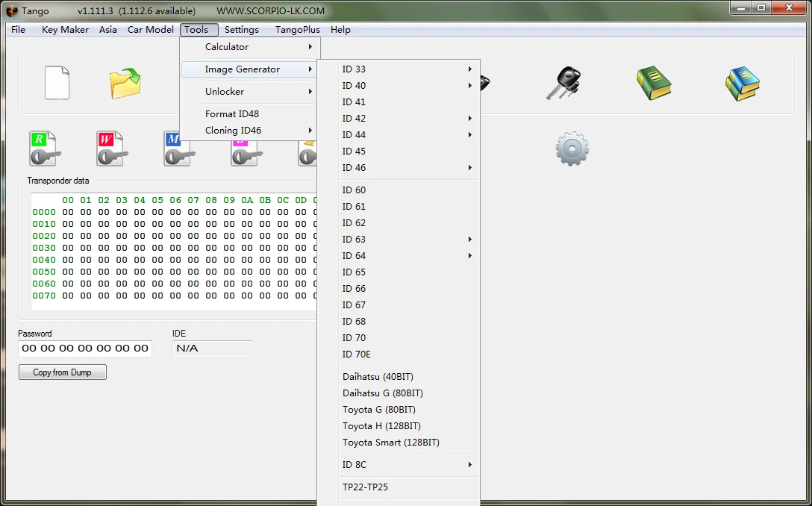This screenshot has height=506, width=812.
Task: Click the blank new file icon
Action: (57, 83)
